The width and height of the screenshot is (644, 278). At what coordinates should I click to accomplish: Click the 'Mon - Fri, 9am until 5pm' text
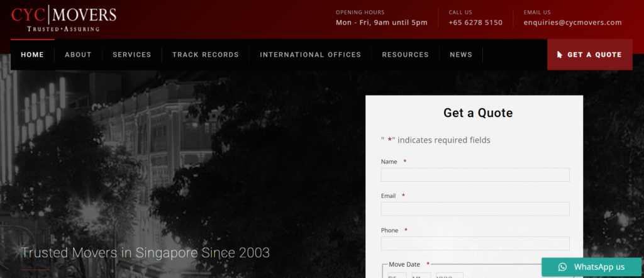point(382,23)
